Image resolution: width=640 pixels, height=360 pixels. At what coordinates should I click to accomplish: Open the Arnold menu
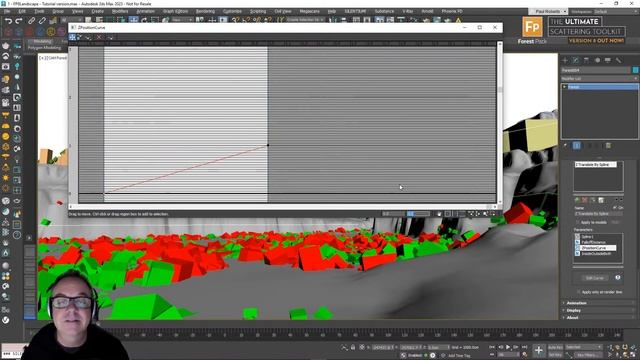427,11
